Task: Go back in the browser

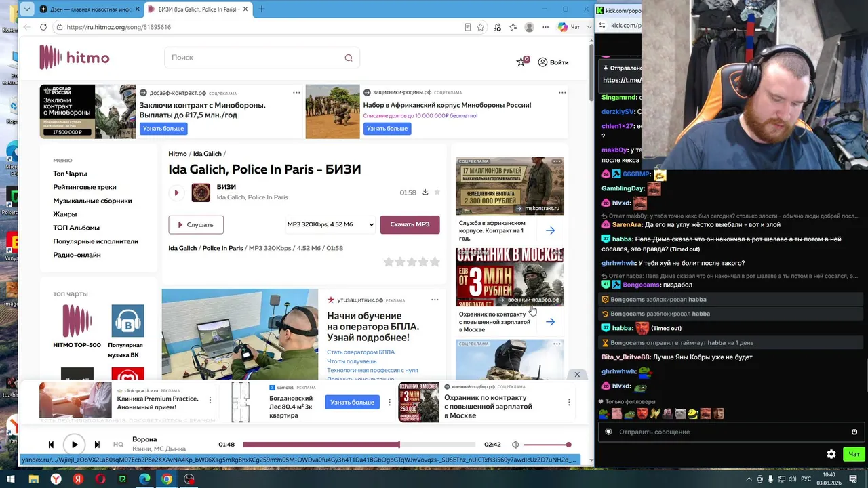Action: pos(26,27)
